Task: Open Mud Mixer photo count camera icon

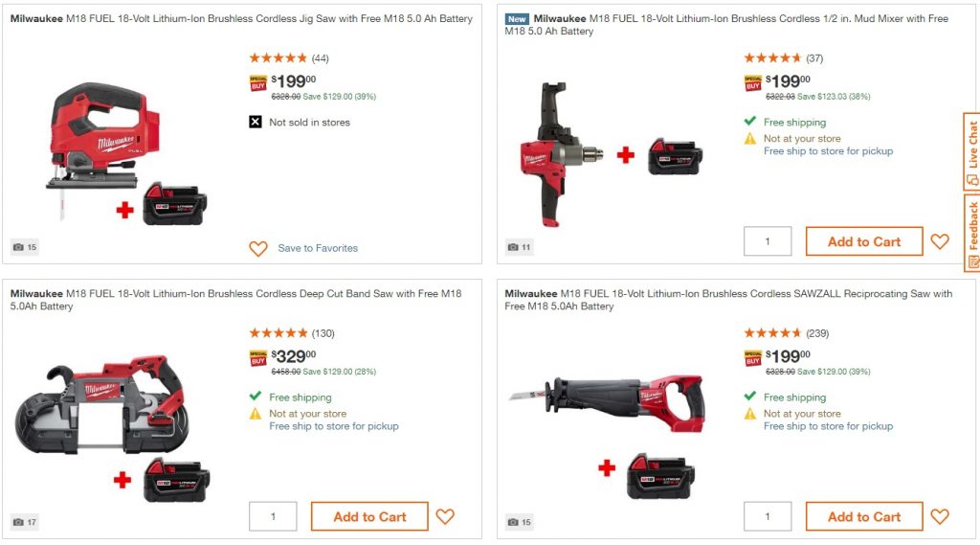Action: click(x=520, y=247)
